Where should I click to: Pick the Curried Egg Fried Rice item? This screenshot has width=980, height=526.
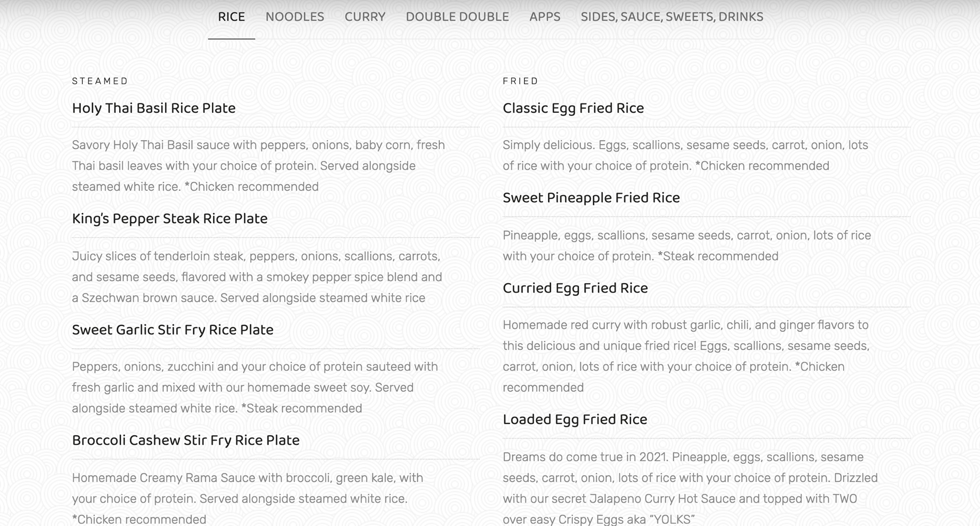(x=575, y=288)
